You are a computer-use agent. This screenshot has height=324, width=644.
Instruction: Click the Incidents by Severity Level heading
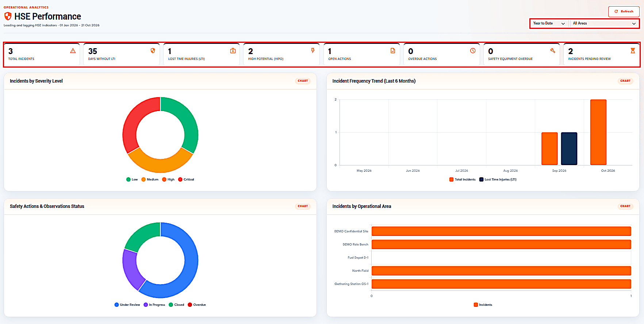(x=36, y=81)
